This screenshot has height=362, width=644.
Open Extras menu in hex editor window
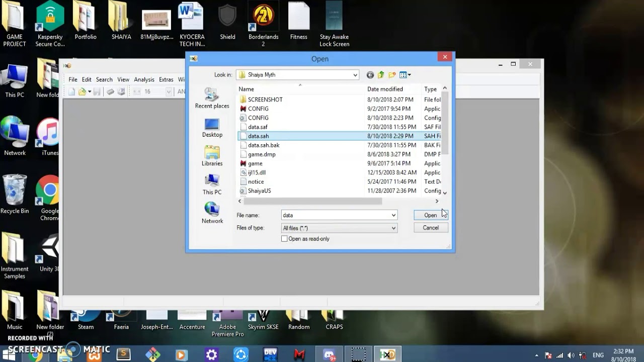click(x=166, y=79)
